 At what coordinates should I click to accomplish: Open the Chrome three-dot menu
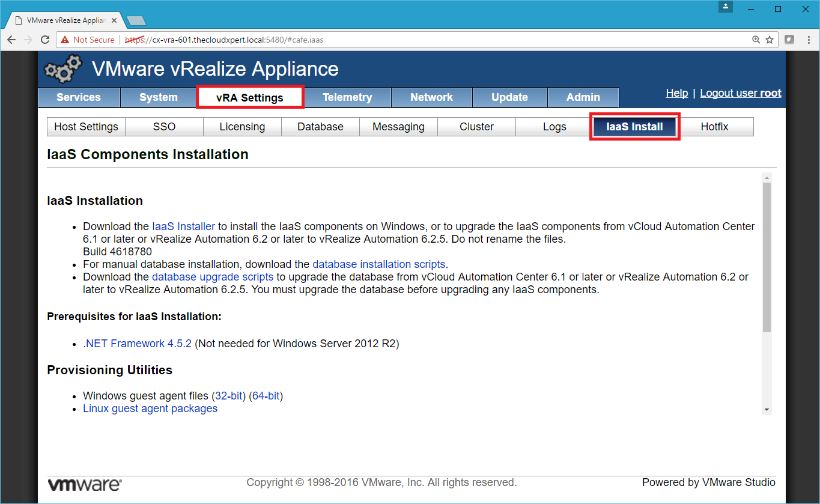(807, 40)
